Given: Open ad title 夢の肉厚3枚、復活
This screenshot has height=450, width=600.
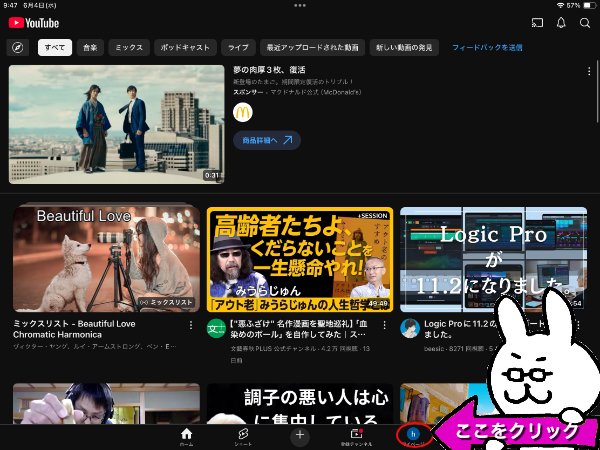Looking at the screenshot, I should pyautogui.click(x=269, y=70).
